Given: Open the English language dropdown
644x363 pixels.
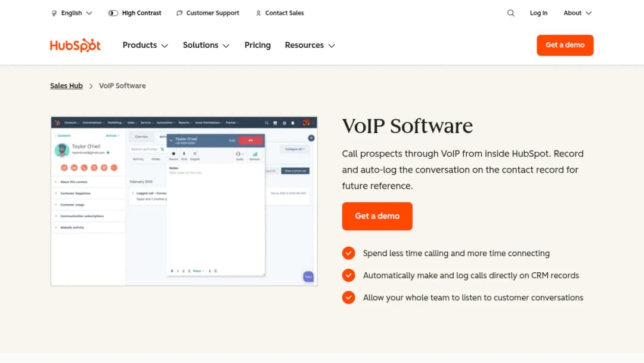Looking at the screenshot, I should [72, 13].
